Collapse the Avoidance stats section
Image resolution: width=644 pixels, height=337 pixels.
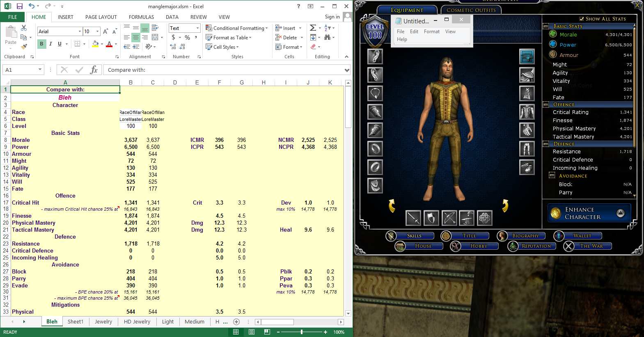[552, 175]
